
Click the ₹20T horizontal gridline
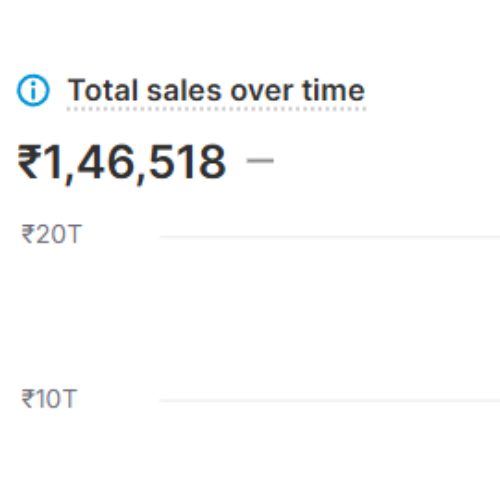coord(330,237)
